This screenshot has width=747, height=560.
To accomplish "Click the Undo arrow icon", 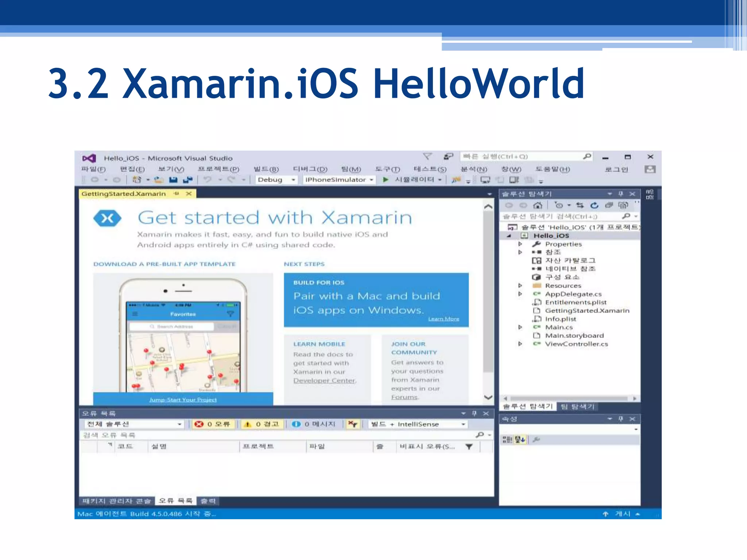I will pyautogui.click(x=208, y=179).
